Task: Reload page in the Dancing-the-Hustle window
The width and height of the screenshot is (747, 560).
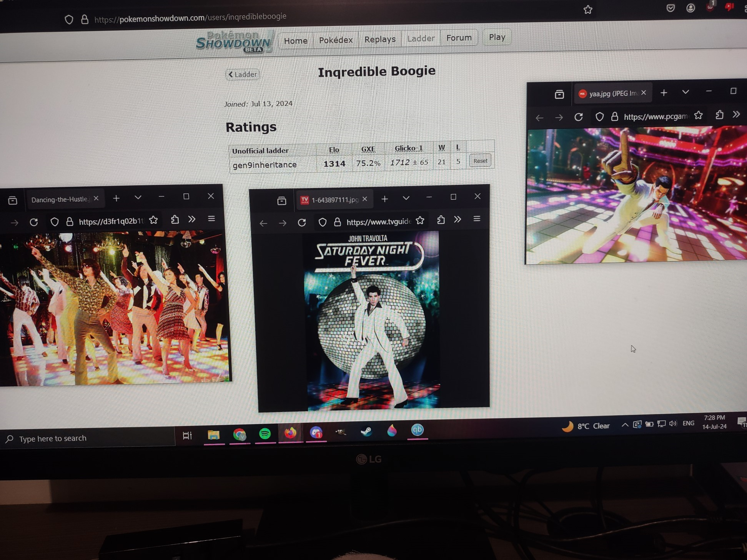Action: [34, 222]
